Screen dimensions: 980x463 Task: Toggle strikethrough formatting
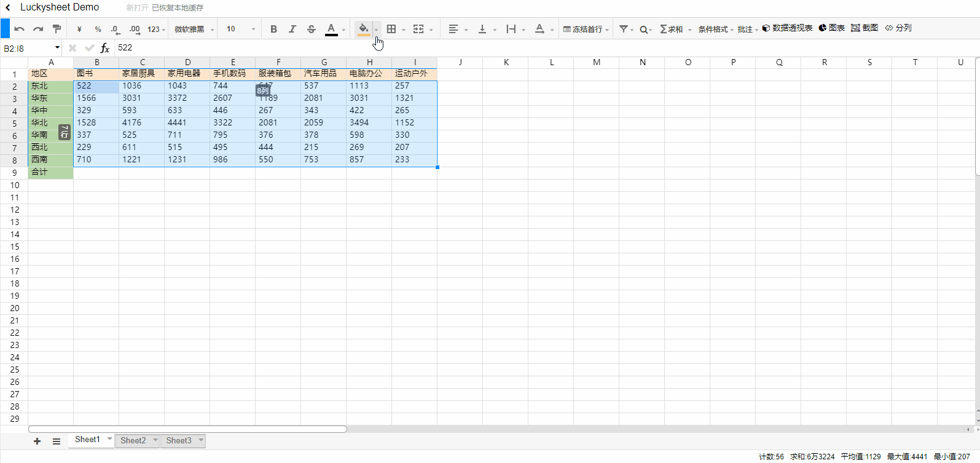pos(312,29)
